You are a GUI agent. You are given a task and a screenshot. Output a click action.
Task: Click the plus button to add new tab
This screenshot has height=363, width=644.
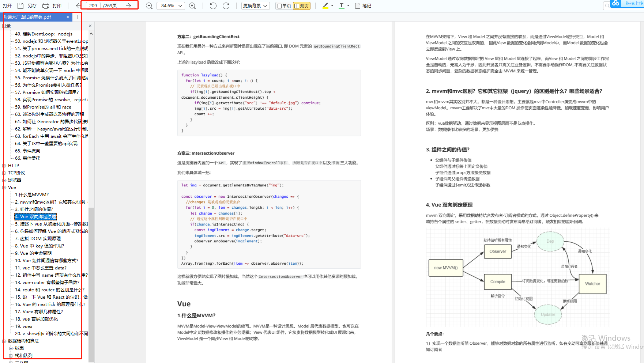(77, 17)
